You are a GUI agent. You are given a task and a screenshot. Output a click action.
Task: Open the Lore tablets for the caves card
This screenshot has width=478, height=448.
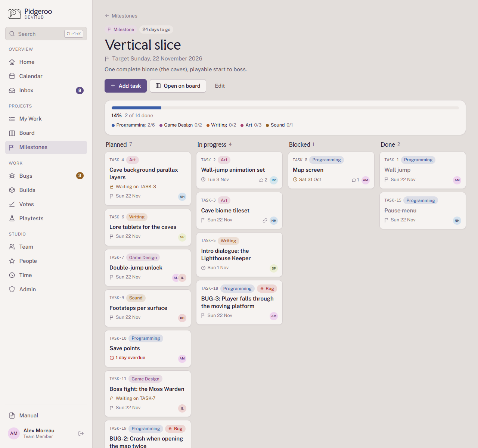coord(148,227)
